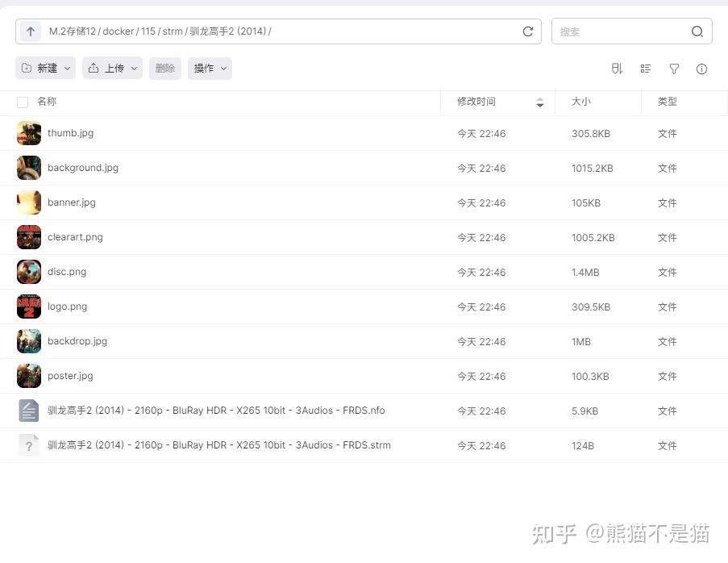Switch view layout using the list icon
The image size is (728, 563).
pyautogui.click(x=645, y=69)
